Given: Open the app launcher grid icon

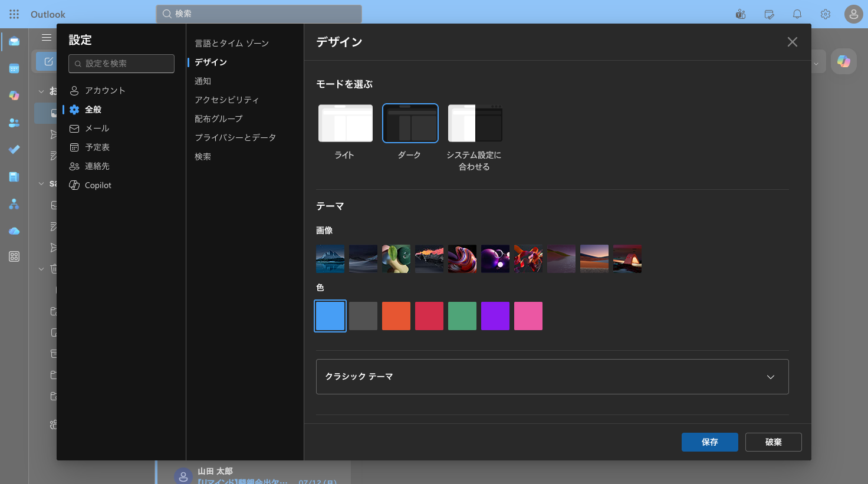Looking at the screenshot, I should [14, 14].
